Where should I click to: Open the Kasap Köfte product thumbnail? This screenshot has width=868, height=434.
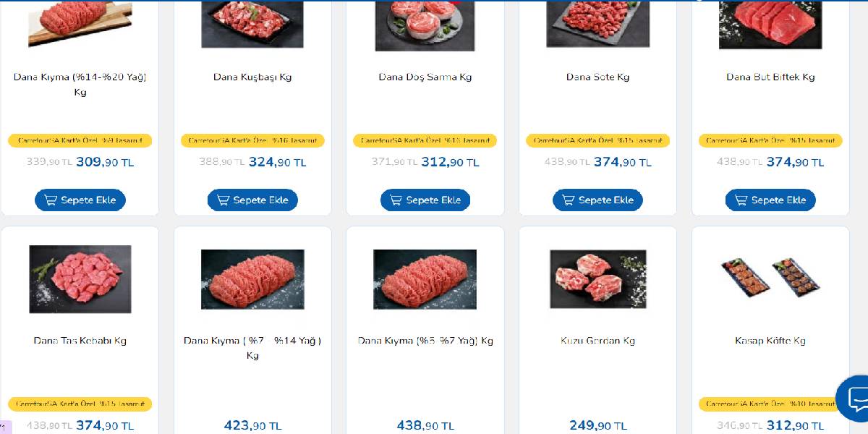click(x=770, y=279)
